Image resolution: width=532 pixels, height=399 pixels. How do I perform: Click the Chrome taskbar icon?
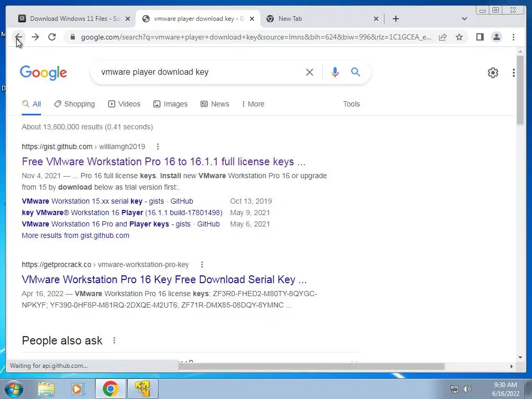(x=110, y=389)
